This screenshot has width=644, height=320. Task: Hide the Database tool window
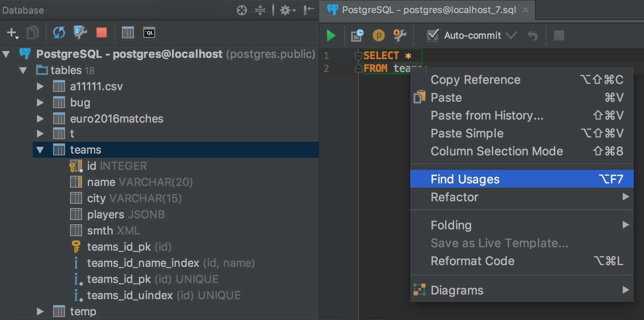click(x=309, y=10)
